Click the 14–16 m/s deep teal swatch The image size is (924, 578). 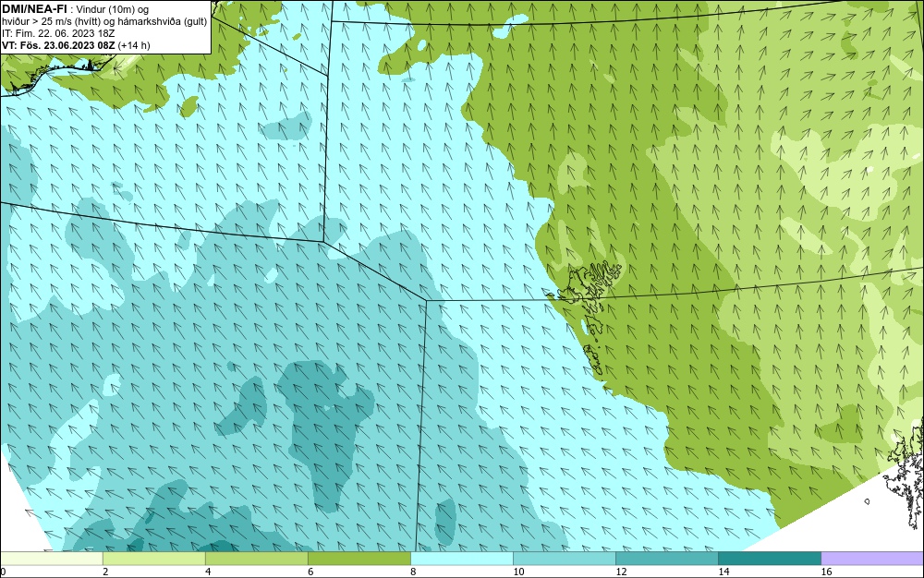pos(769,559)
